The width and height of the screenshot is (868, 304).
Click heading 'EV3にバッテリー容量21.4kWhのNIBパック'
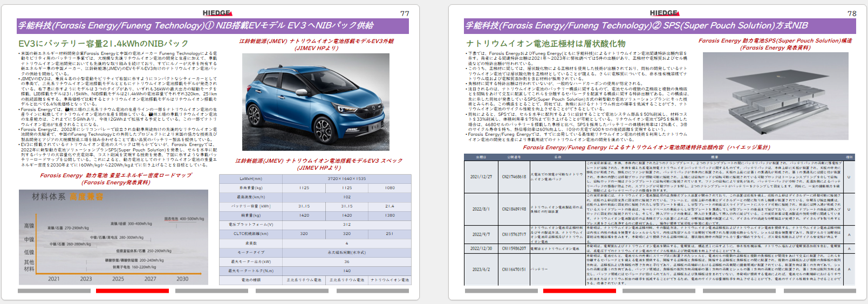pos(104,44)
